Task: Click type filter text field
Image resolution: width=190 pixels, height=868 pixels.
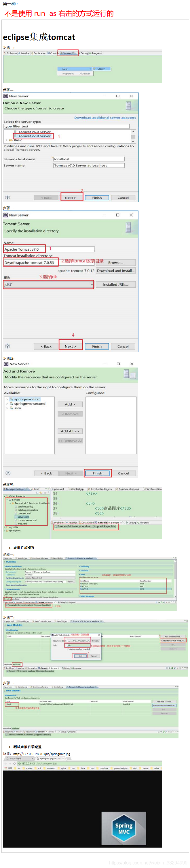Action: (66, 126)
